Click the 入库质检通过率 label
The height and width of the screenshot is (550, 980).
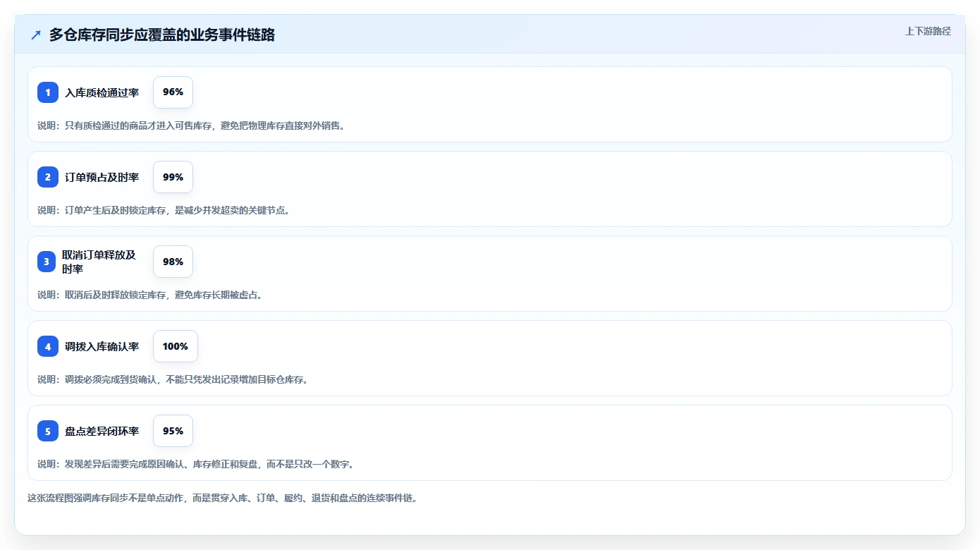point(102,92)
